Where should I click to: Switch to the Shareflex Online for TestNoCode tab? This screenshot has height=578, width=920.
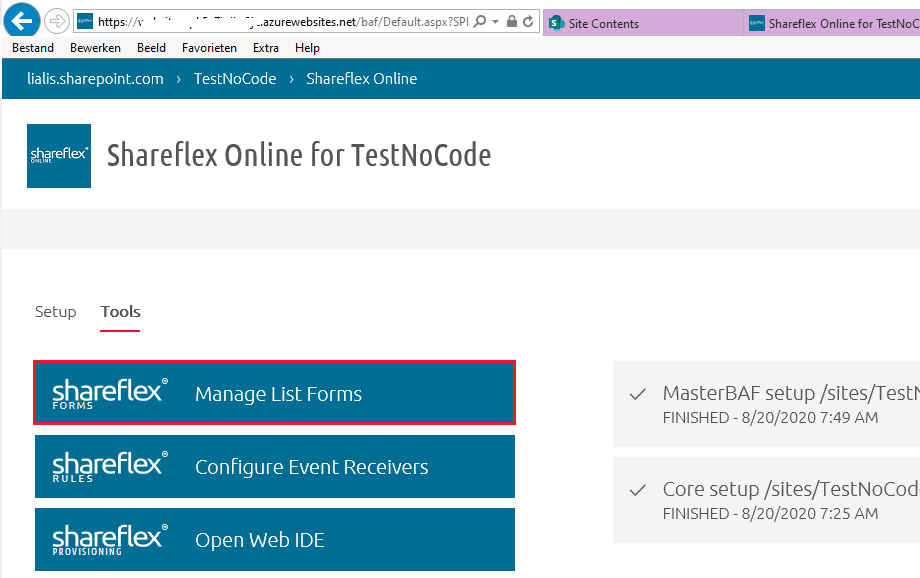pos(832,23)
